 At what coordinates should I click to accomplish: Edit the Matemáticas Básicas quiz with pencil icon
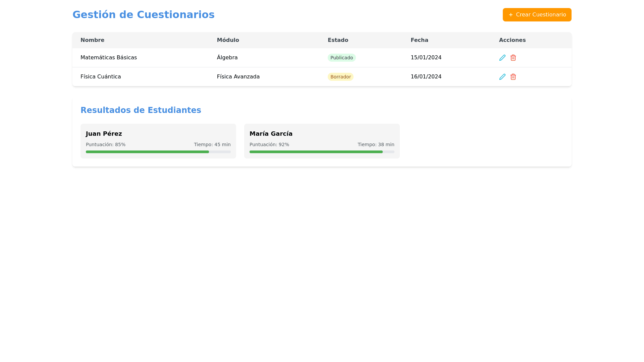[502, 58]
